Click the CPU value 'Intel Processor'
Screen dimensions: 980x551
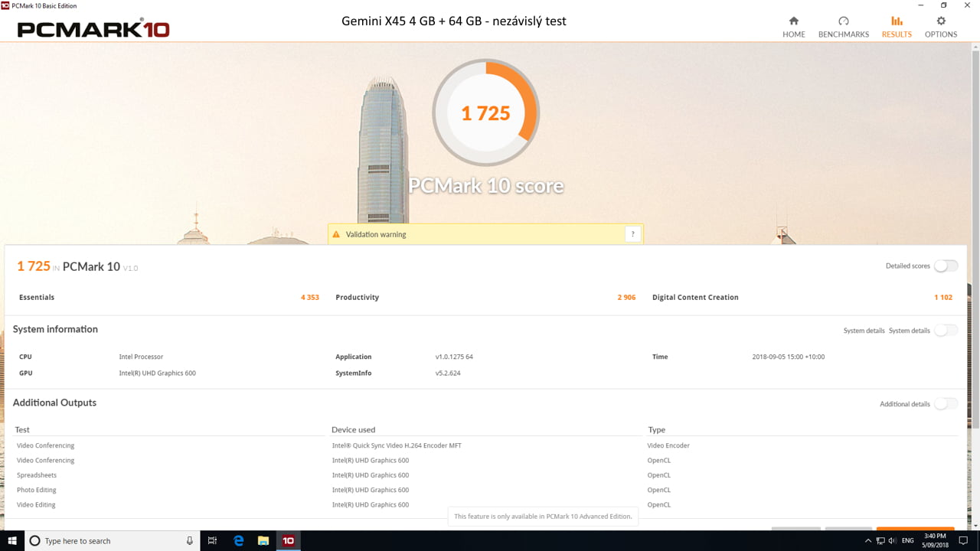(x=141, y=357)
